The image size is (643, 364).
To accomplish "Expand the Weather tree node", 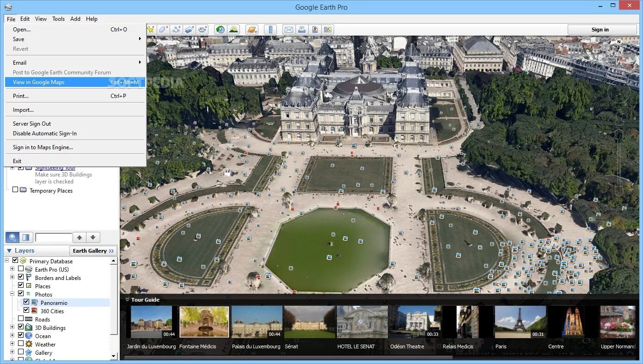I will pos(12,344).
